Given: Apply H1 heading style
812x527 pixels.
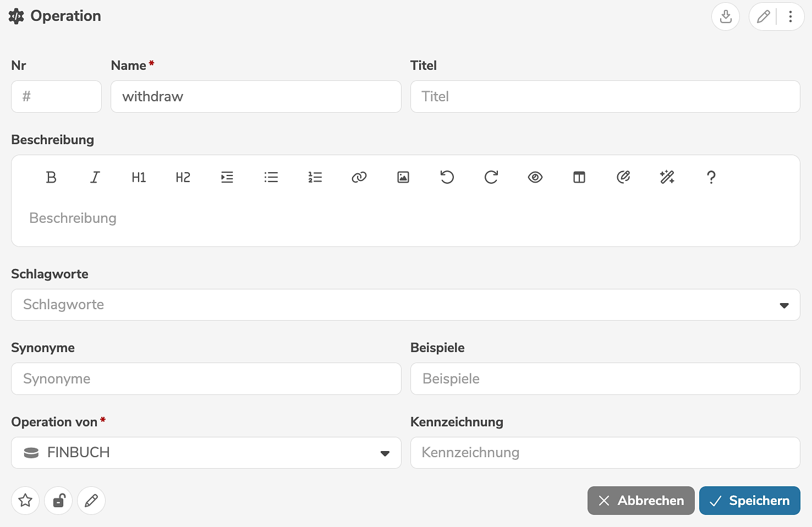Looking at the screenshot, I should [139, 177].
